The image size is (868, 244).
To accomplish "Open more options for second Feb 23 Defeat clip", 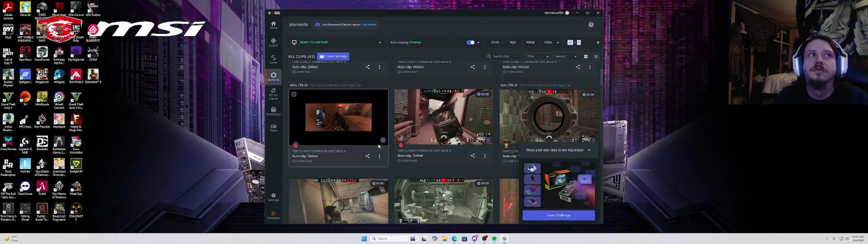I will tap(485, 156).
